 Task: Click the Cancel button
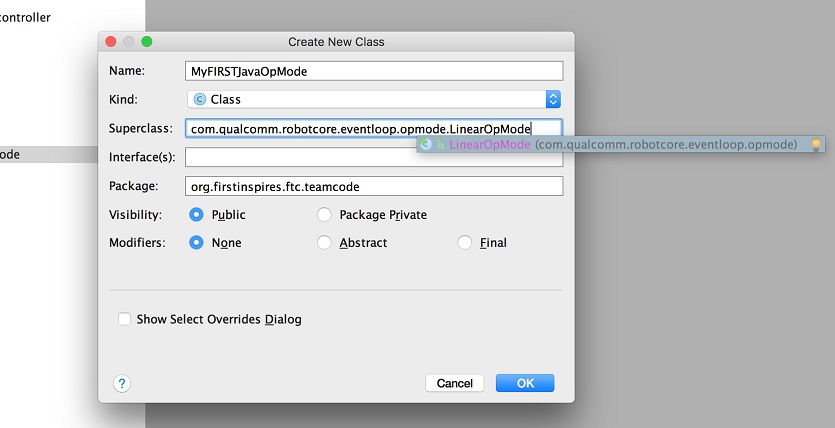pyautogui.click(x=454, y=383)
